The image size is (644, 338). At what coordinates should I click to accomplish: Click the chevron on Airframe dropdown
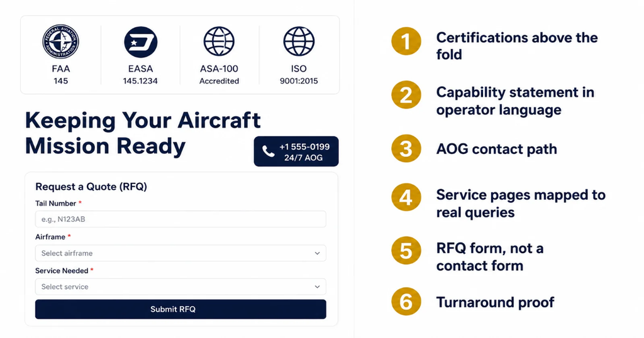pyautogui.click(x=317, y=254)
